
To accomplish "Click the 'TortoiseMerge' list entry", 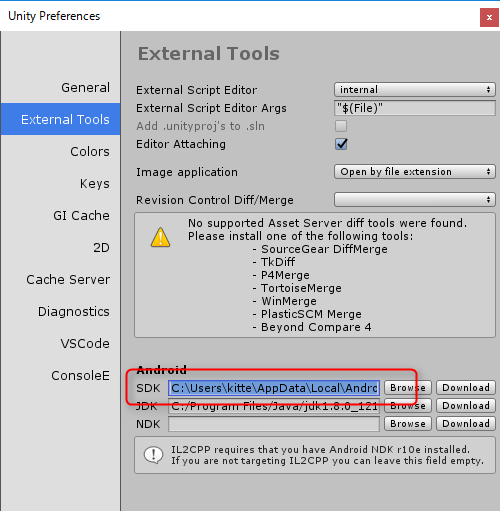I will point(301,288).
